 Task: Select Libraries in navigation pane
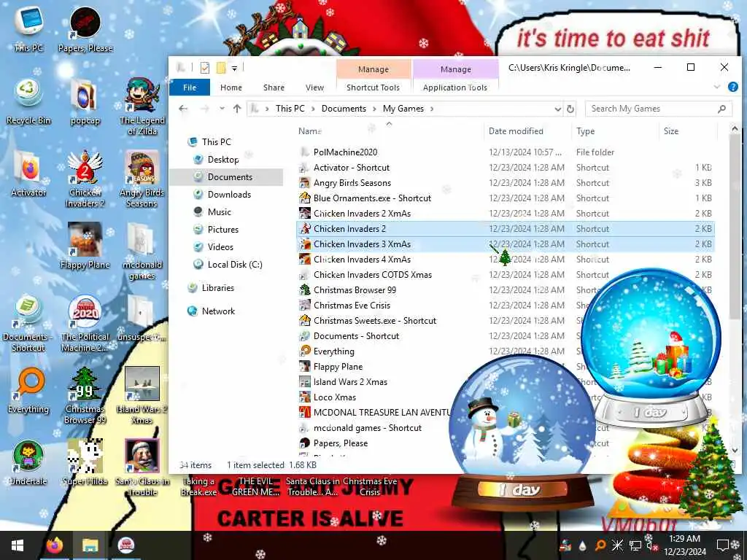tap(217, 287)
